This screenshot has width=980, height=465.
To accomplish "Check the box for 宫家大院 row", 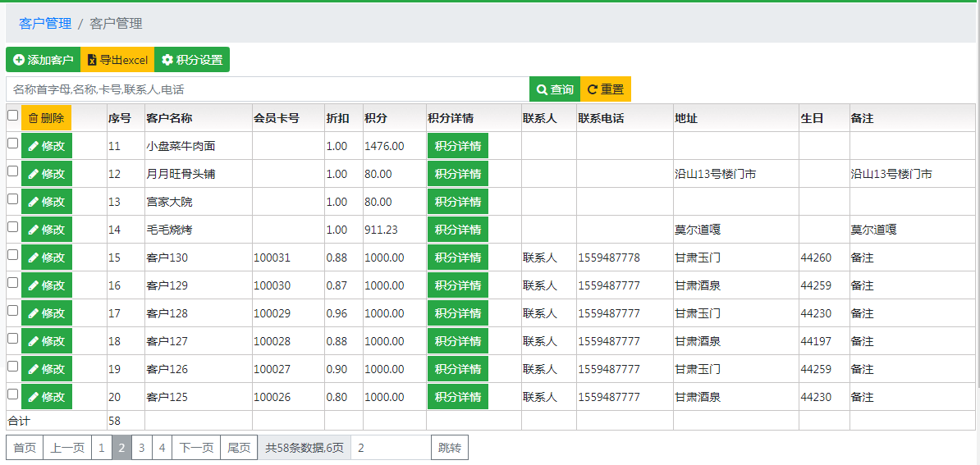I will (12, 199).
